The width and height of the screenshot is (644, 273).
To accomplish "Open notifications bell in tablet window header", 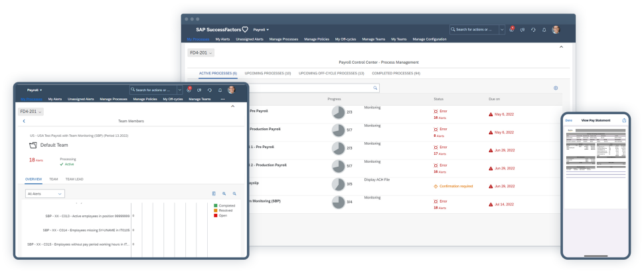I will coord(220,90).
